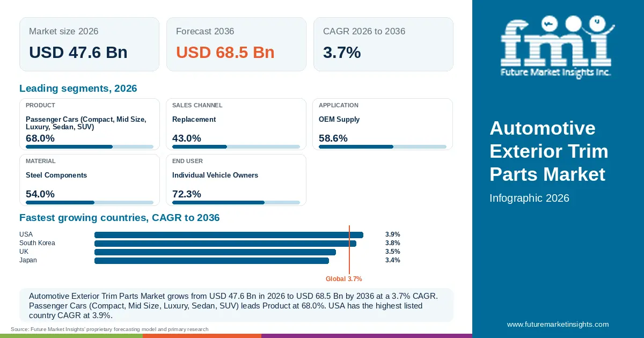Click the 3.5% UK value
This screenshot has width=644, height=338.
(393, 252)
